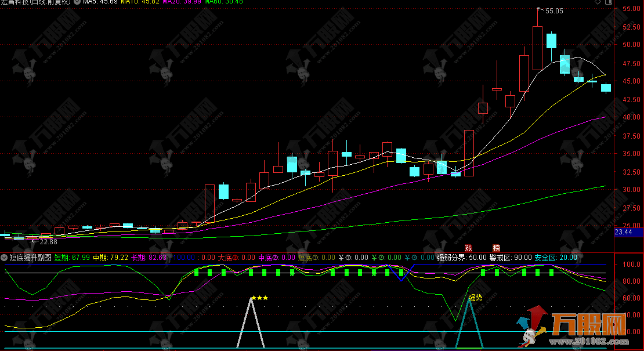Click the 警戒区 90.00 label
This screenshot has width=644, height=351.
click(511, 257)
